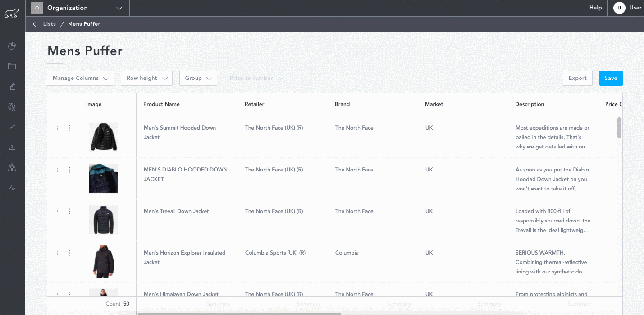This screenshot has height=315, width=644.
Task: Open the pie chart dashboard icon
Action: 12,46
